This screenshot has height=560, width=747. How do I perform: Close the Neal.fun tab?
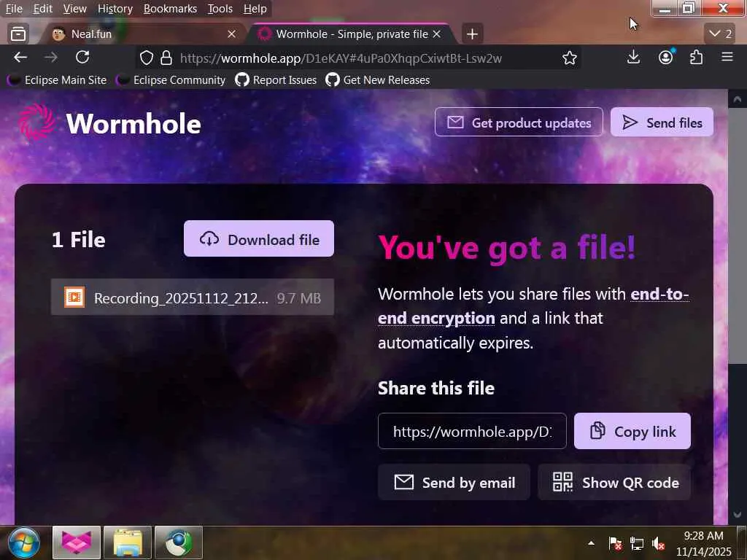[231, 34]
